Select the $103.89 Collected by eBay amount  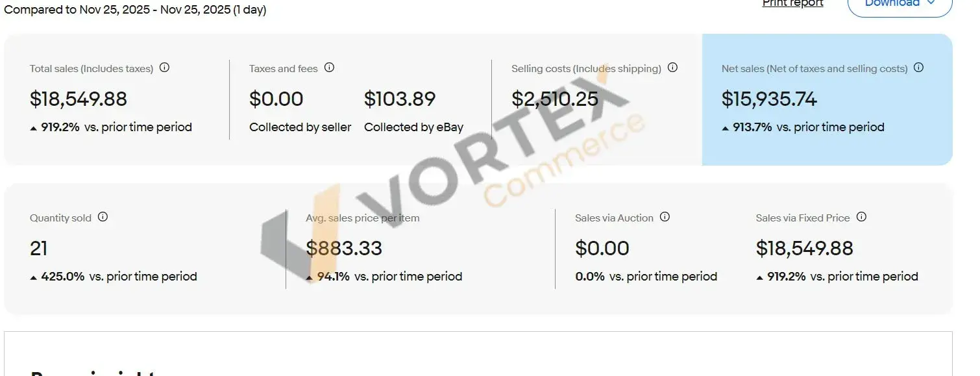click(x=400, y=99)
